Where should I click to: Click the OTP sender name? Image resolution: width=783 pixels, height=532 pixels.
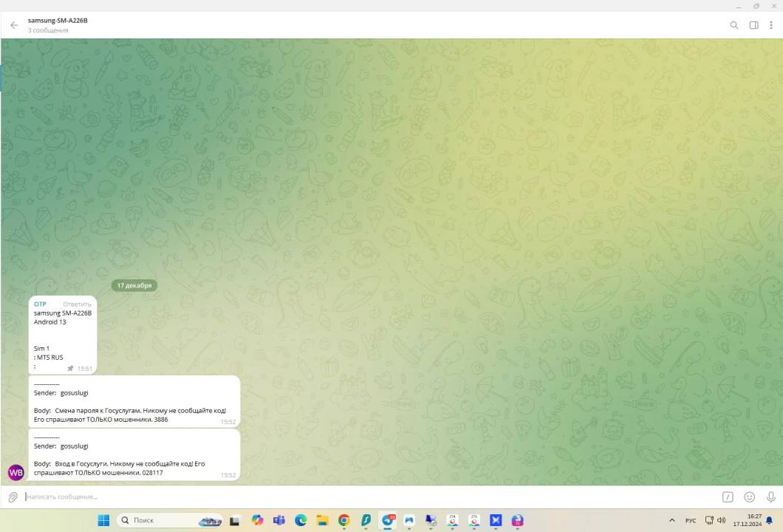click(40, 304)
